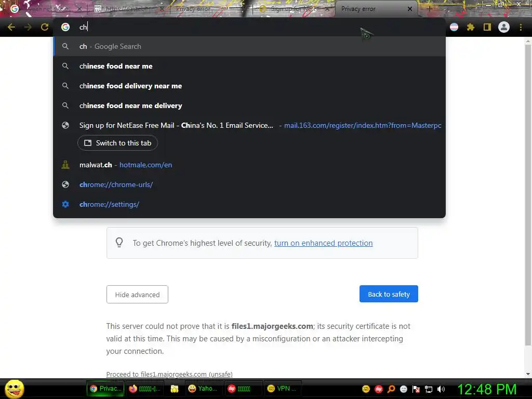This screenshot has width=532, height=399.
Task: Click 'turn on enhanced protection' link
Action: (323, 243)
